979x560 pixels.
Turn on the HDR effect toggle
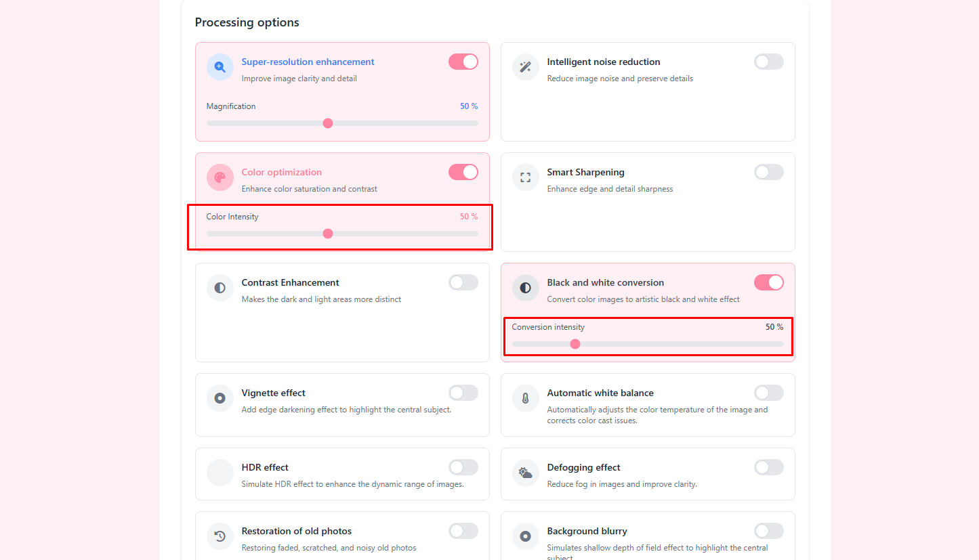click(463, 467)
